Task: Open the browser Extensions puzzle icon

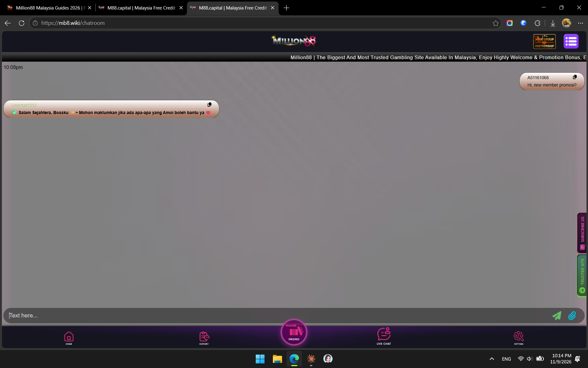Action: coord(537,23)
